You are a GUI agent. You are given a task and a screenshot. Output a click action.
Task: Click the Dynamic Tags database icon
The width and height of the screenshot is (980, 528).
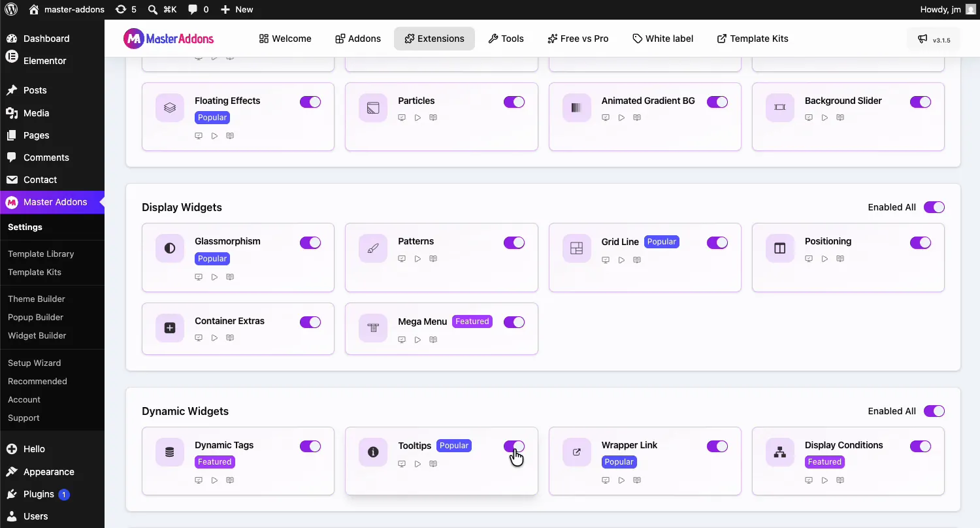(170, 452)
